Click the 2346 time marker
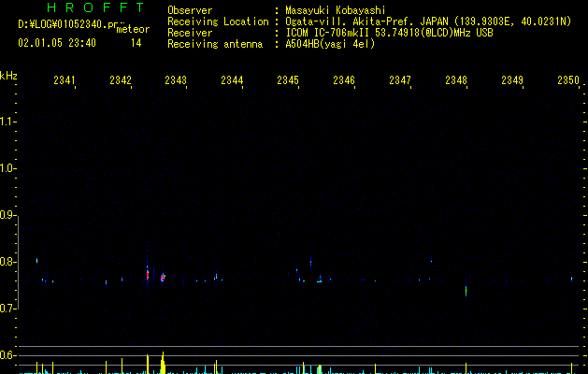This screenshot has width=588, height=374. 344,80
